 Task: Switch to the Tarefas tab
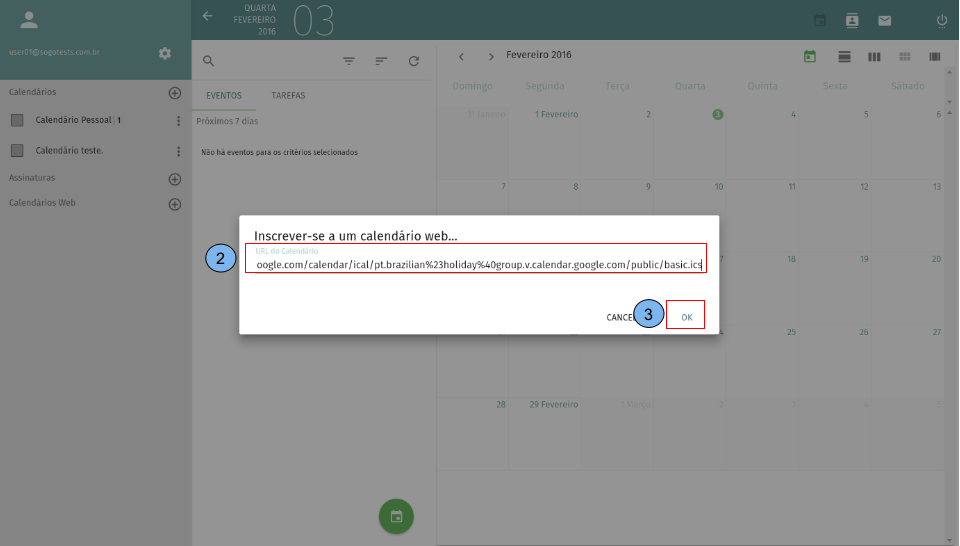coord(288,96)
